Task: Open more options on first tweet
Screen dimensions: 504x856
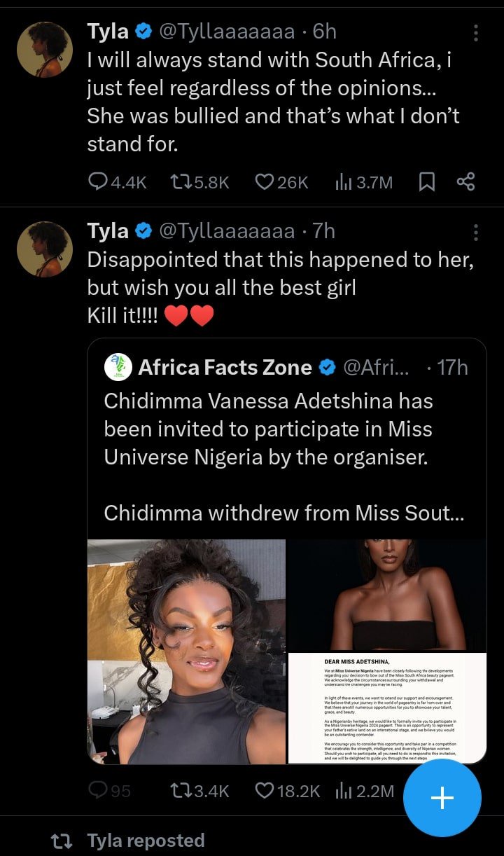Action: [x=476, y=33]
